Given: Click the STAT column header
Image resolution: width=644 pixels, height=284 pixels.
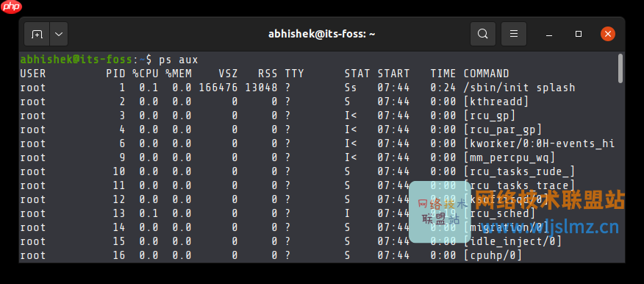Looking at the screenshot, I should (357, 74).
